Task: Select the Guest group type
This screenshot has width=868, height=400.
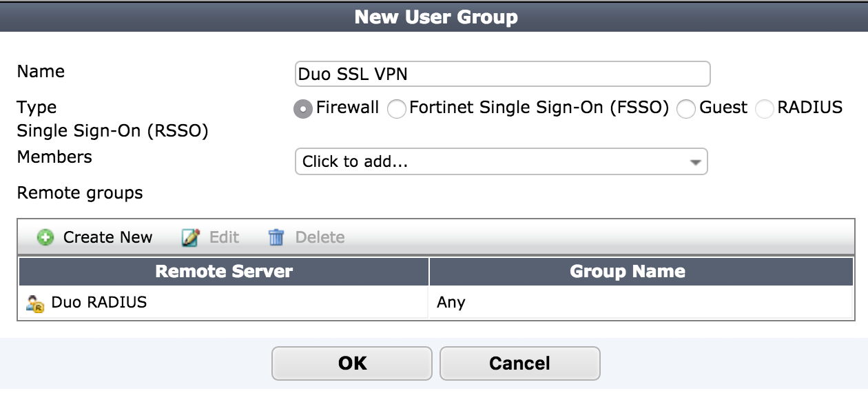Action: tap(686, 108)
